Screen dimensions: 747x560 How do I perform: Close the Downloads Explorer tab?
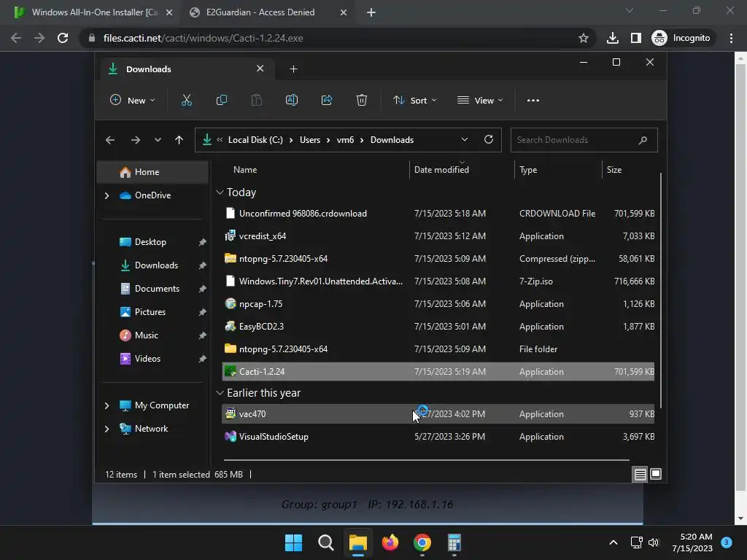point(260,69)
